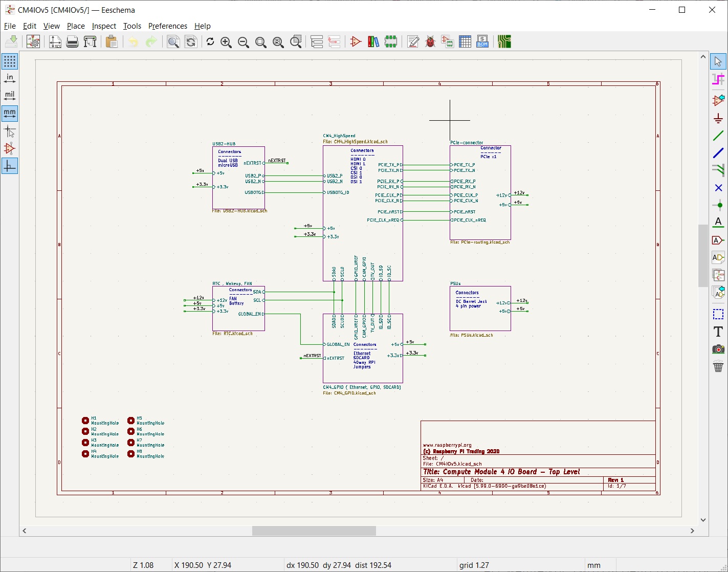Select the Place Wire tool
Image resolution: width=728 pixels, height=572 pixels.
718,136
